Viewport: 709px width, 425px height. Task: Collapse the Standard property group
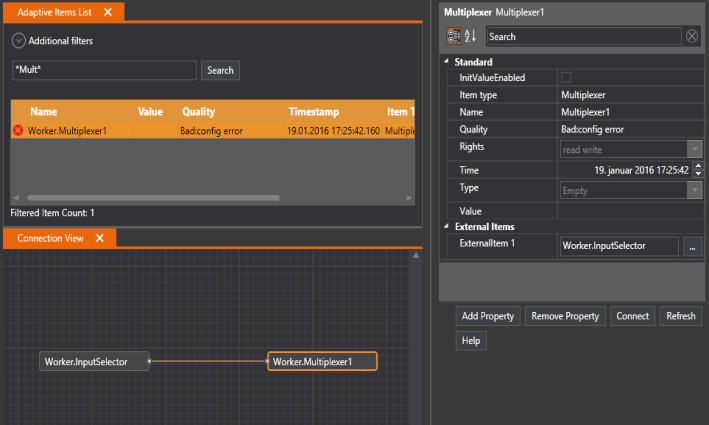coord(446,62)
